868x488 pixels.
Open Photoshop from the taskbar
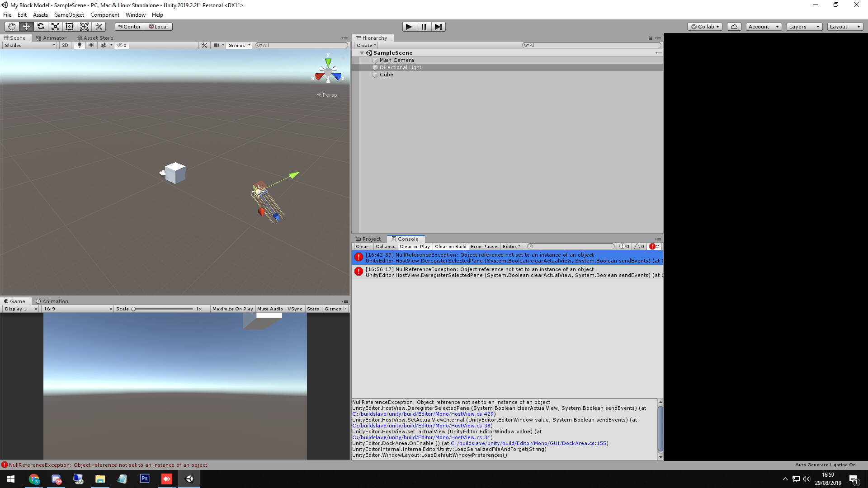click(144, 479)
